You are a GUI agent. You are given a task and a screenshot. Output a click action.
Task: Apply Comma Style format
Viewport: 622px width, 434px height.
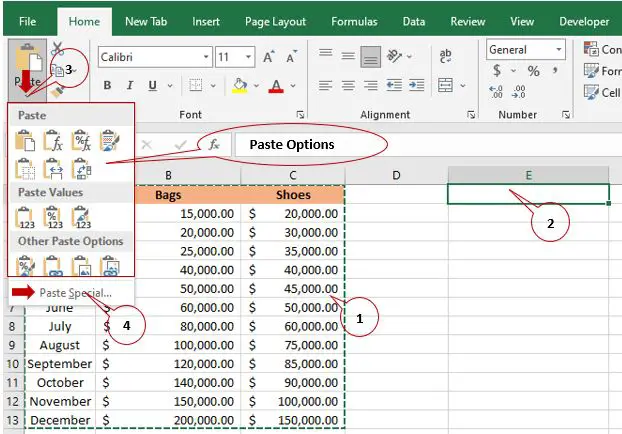(x=555, y=71)
